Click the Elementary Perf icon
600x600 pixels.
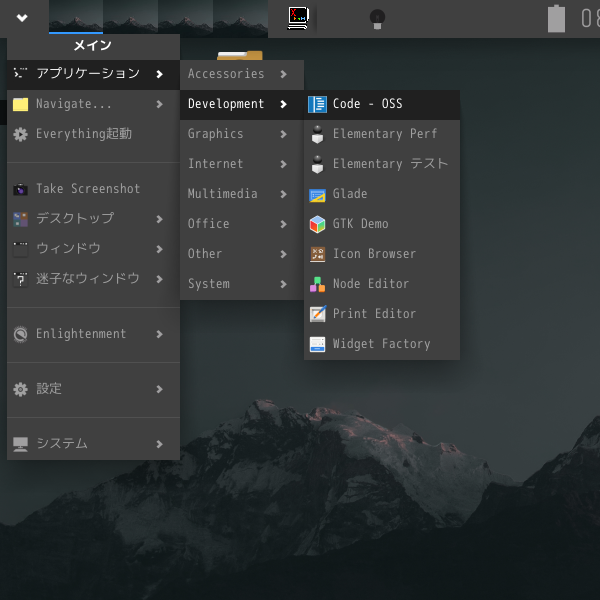pos(317,134)
